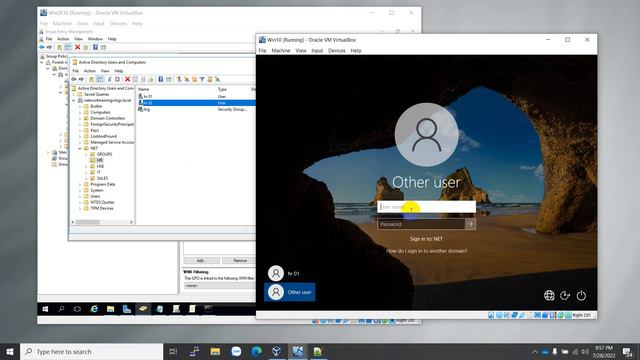Open Help menu in Win10 VirtualBox window
Viewport: 640px width, 360px height.
coord(356,51)
